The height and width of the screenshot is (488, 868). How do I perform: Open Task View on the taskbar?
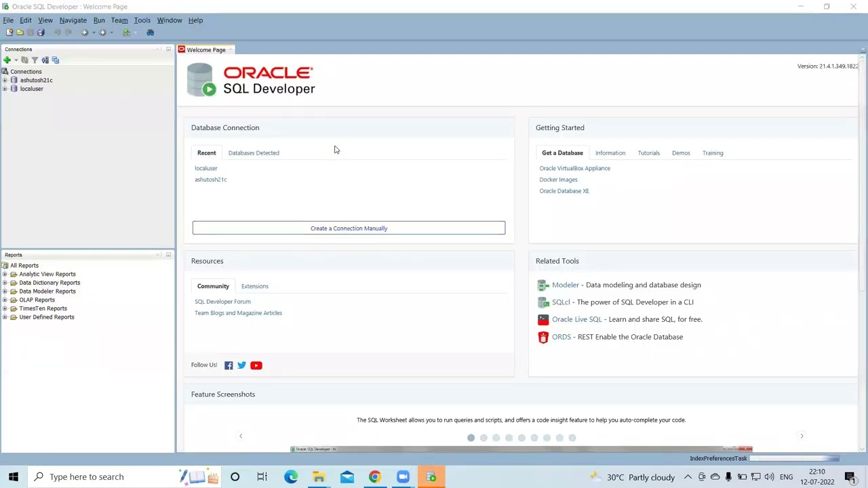click(x=262, y=476)
